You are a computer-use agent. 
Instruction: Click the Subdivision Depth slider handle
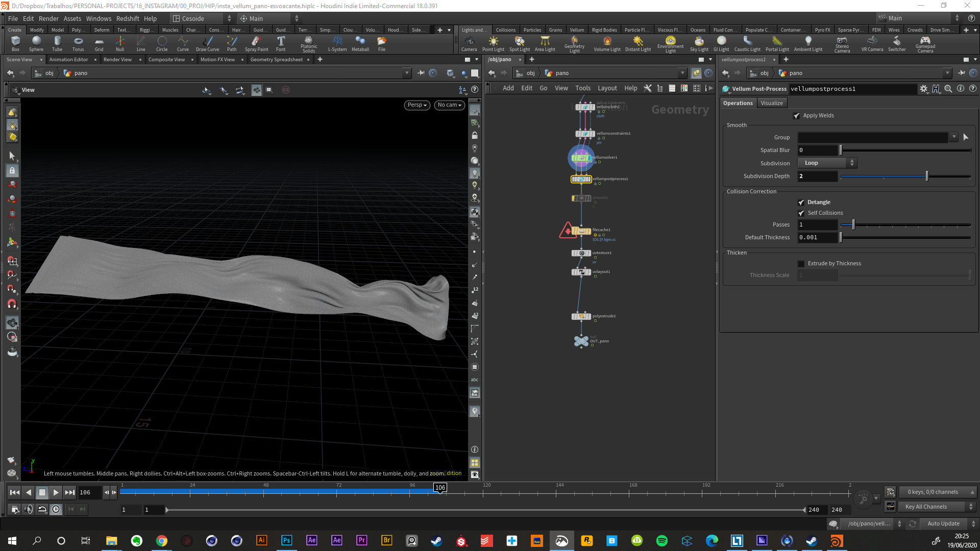pyautogui.click(x=927, y=177)
